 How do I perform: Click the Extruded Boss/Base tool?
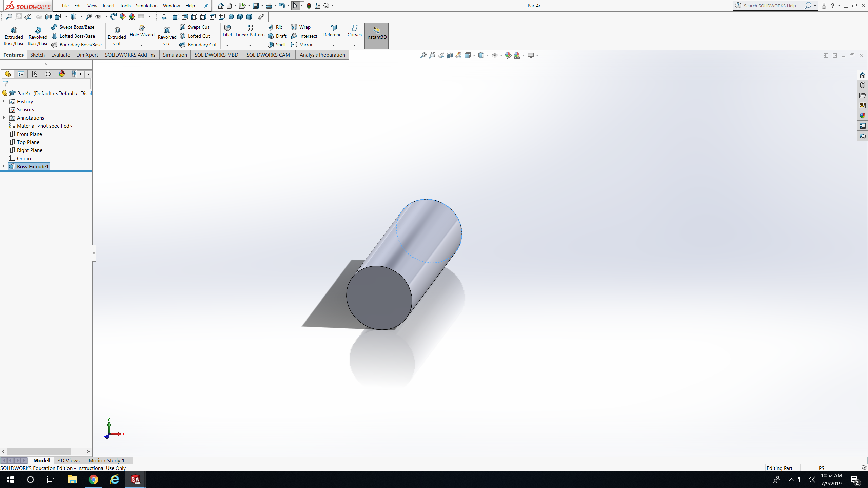coord(14,36)
